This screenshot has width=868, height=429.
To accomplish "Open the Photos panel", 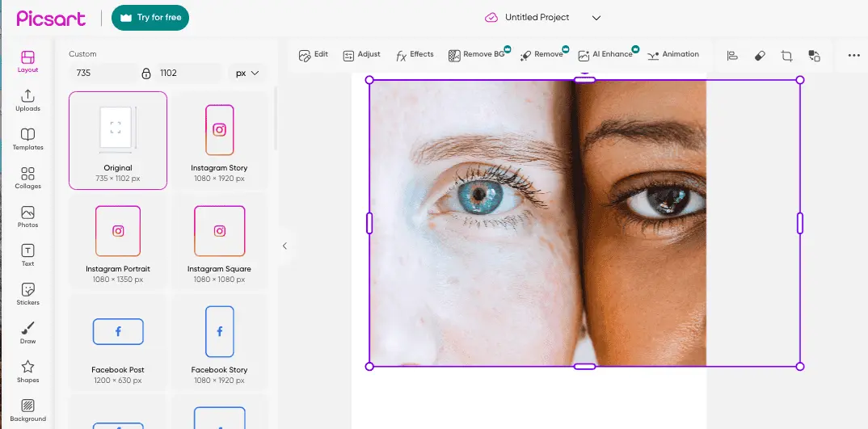I will pos(27,217).
